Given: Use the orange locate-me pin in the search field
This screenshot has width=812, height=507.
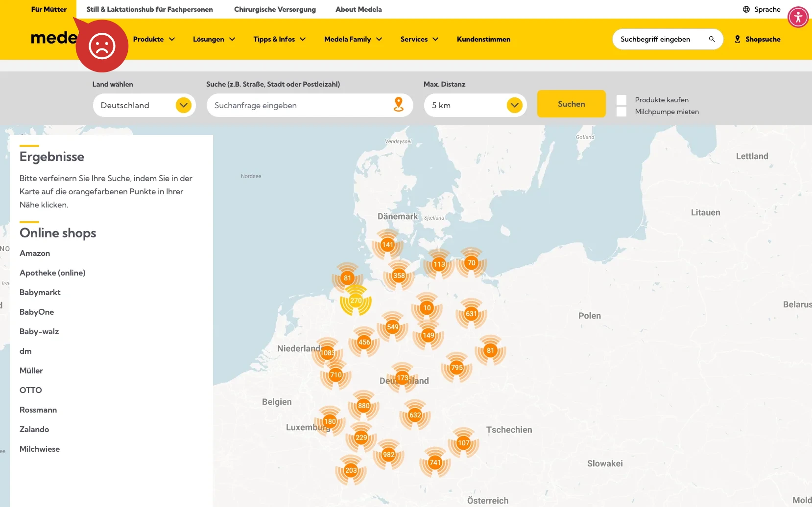Looking at the screenshot, I should (399, 105).
